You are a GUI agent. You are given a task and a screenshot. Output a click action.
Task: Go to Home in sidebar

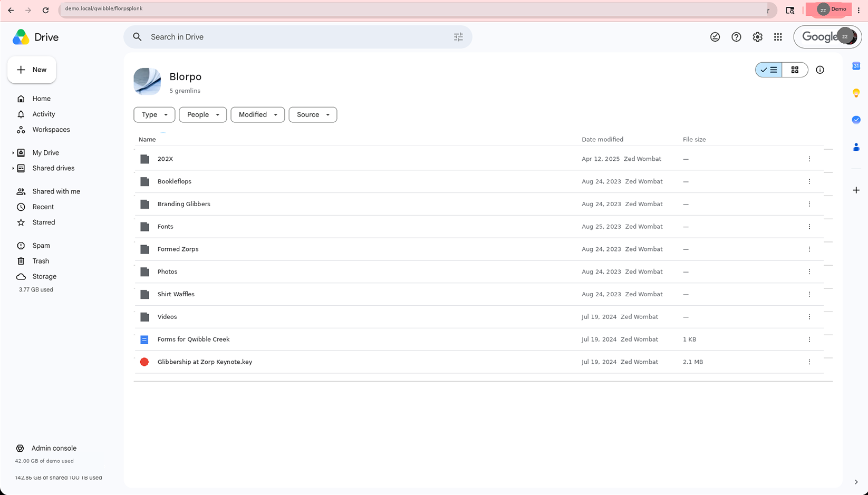point(41,99)
